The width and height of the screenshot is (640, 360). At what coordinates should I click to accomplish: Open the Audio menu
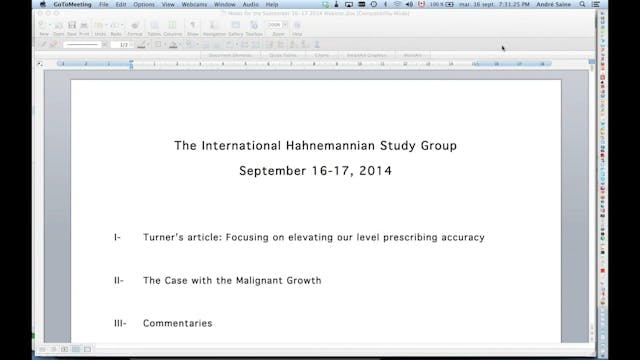(251, 4)
